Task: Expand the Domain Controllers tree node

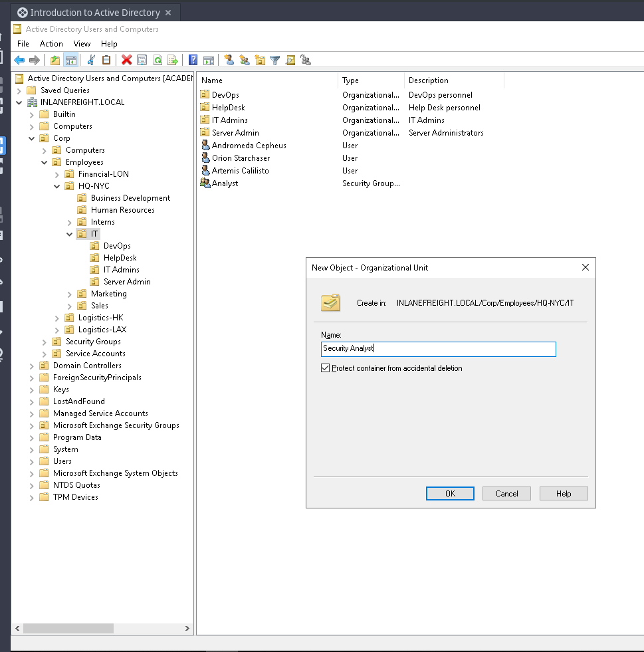Action: (32, 366)
